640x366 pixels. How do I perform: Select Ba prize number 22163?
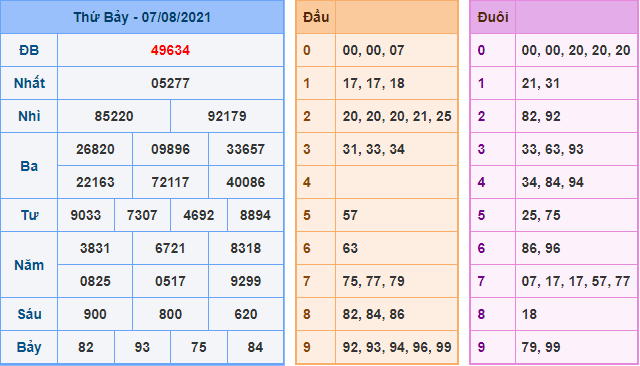click(x=95, y=182)
